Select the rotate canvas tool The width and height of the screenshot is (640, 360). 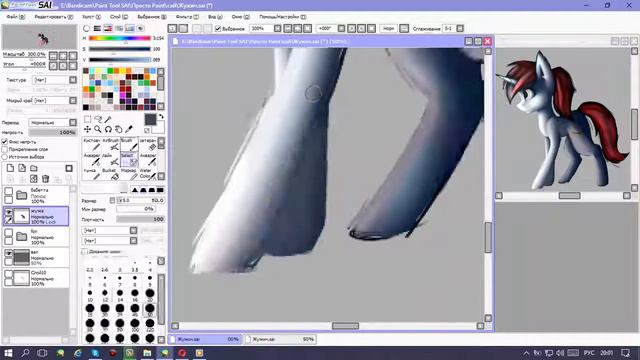point(108,129)
